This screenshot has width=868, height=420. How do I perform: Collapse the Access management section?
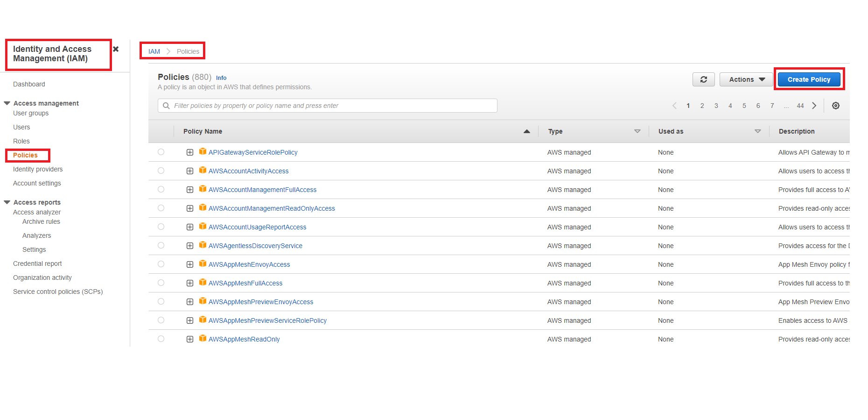click(x=7, y=103)
